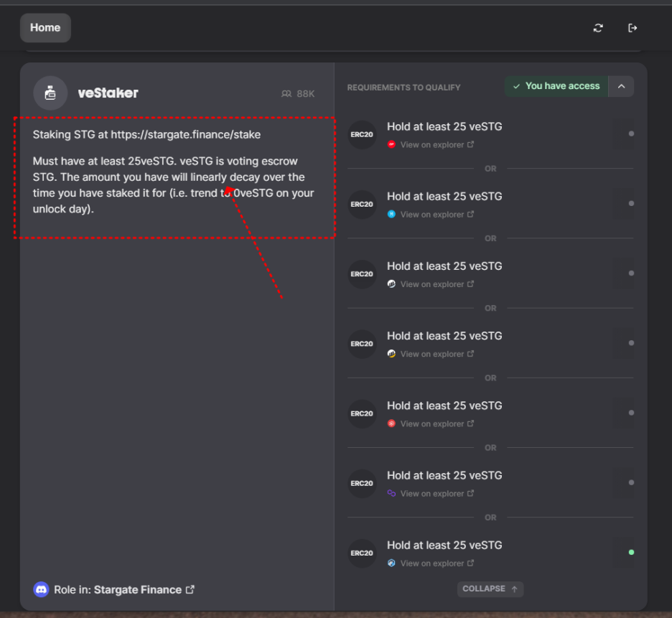Go to the Home button

tap(45, 28)
